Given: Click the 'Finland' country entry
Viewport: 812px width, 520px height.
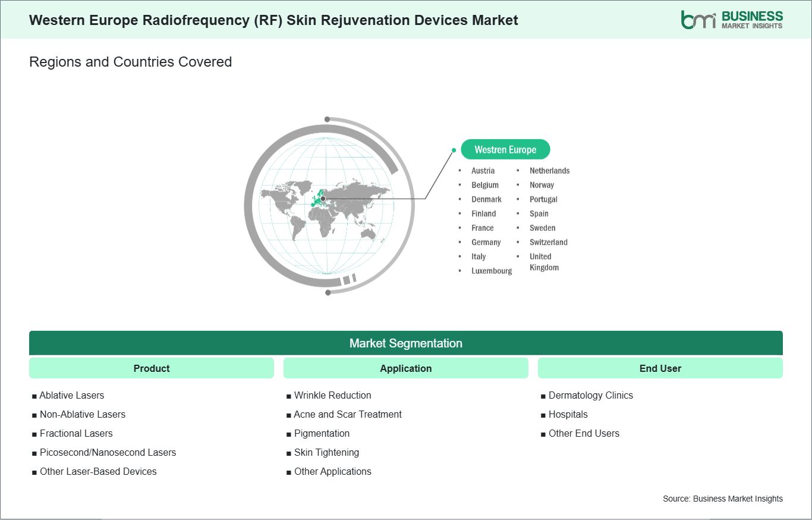Looking at the screenshot, I should [x=483, y=214].
